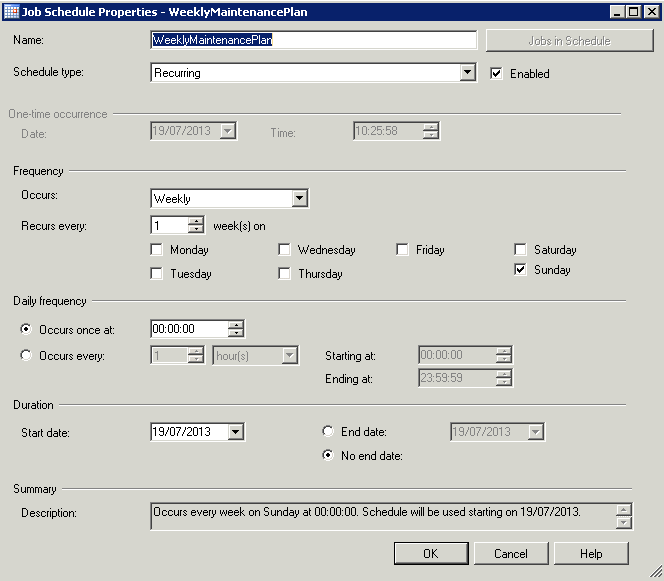Viewport: 664px width, 581px height.
Task: Decrease the Recurs every weeks value
Action: pyautogui.click(x=196, y=229)
